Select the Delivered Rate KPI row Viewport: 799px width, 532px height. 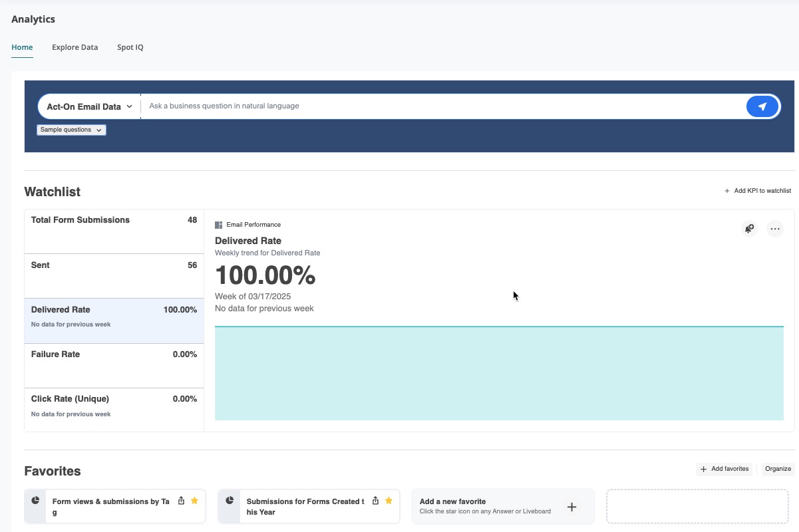(x=114, y=321)
